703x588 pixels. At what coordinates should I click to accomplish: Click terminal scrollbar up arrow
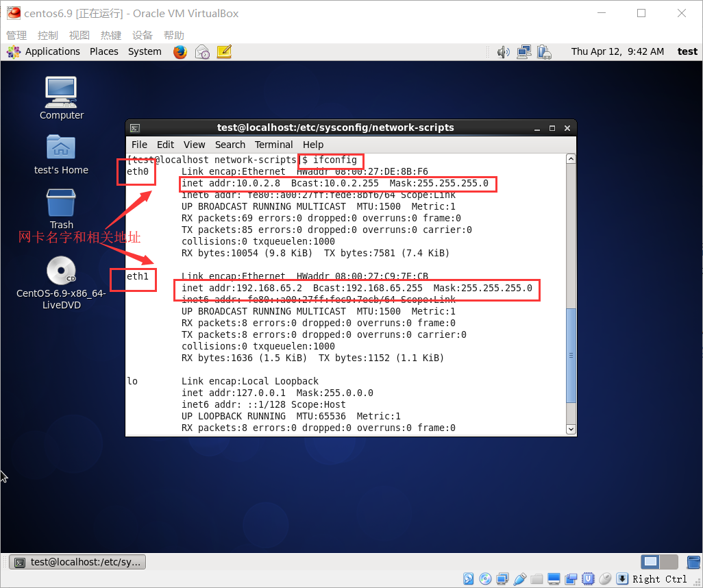(x=571, y=159)
